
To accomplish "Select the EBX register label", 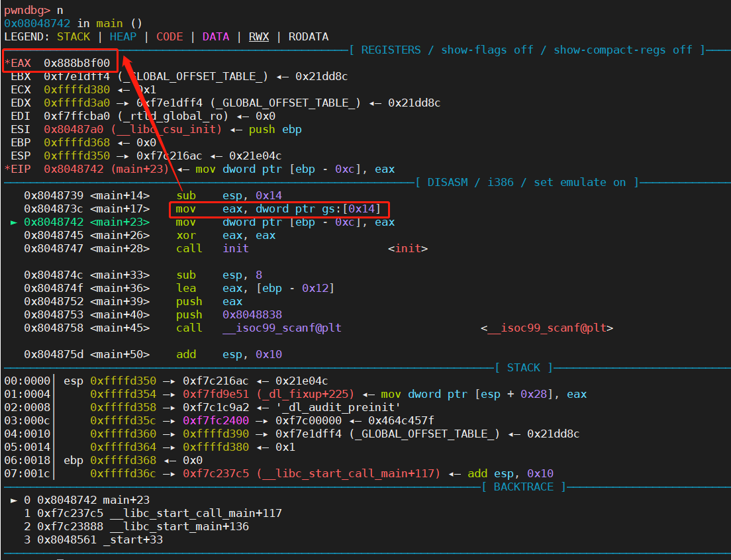I will [x=21, y=76].
